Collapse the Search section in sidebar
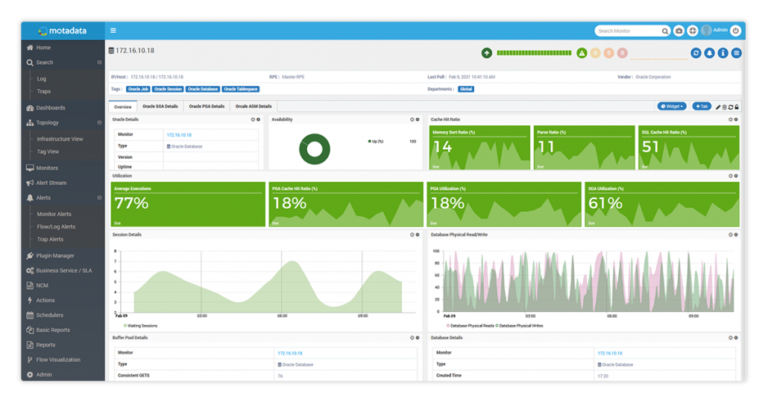768x402 pixels. [x=99, y=63]
